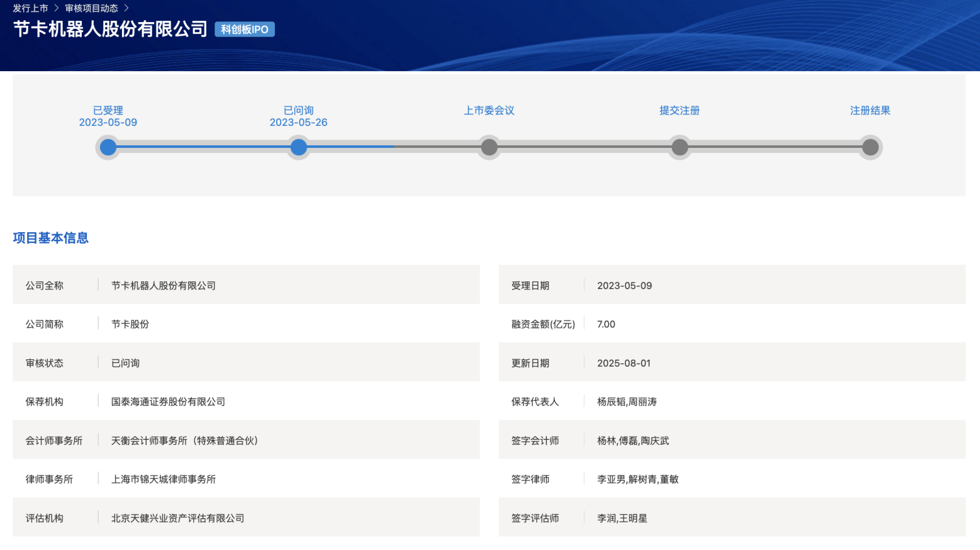Viewport: 980px width, 550px height.
Task: Click the 注册结果 stage label
Action: (870, 110)
